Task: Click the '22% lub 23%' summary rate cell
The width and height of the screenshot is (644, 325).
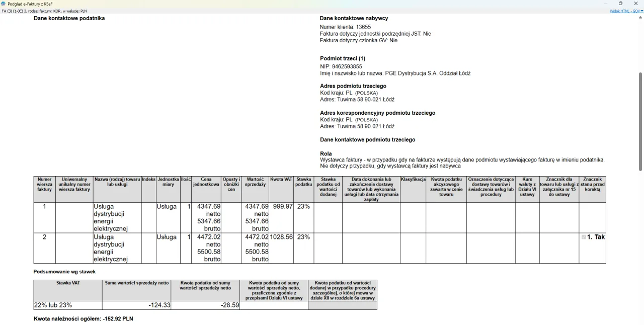Action: [53, 305]
